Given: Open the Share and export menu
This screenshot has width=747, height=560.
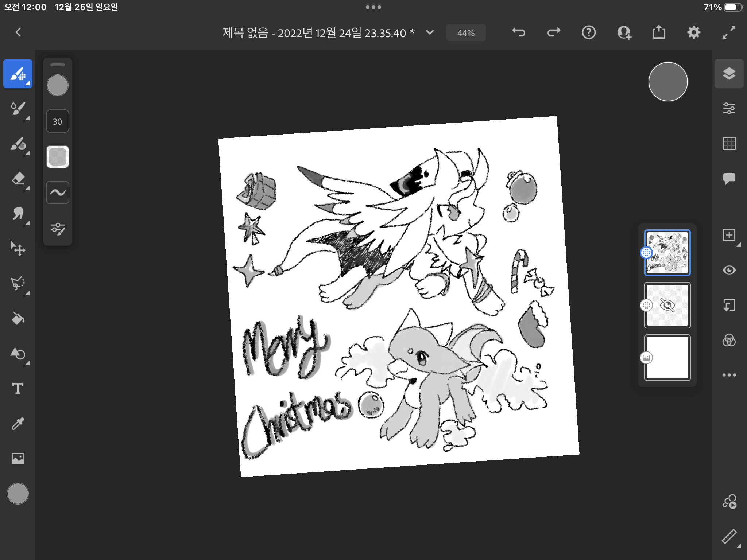Looking at the screenshot, I should 659,32.
